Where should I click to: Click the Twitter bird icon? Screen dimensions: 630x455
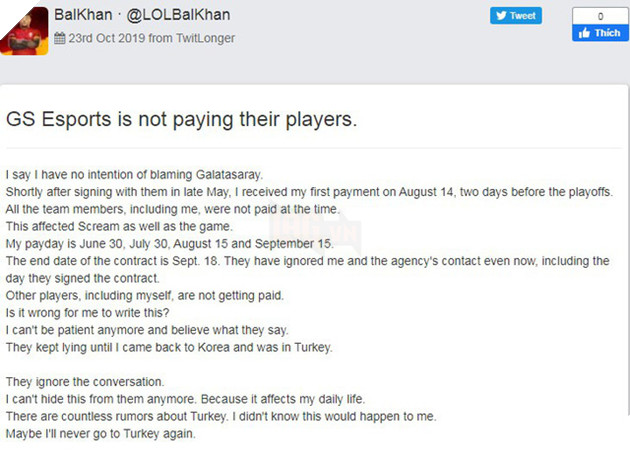point(502,16)
